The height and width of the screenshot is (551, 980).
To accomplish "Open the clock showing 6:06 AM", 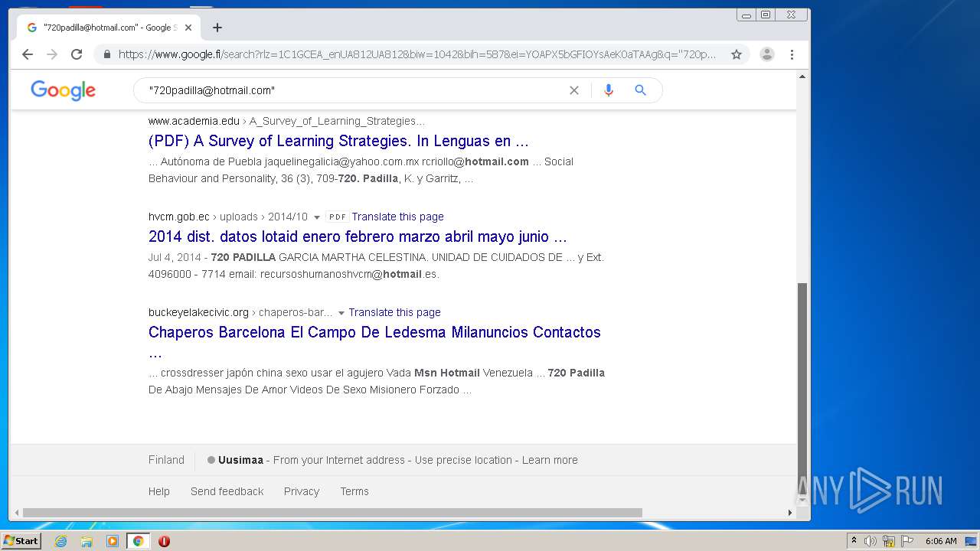I will (941, 541).
